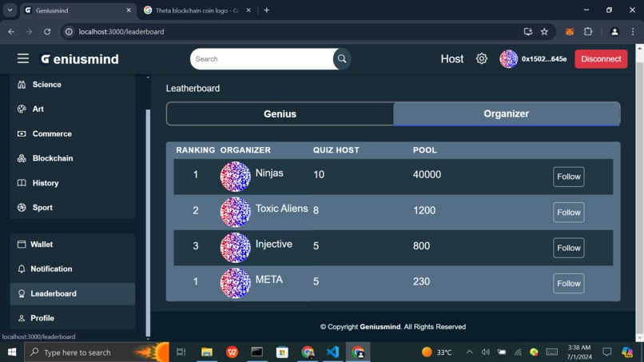Switch to the Genius tab

[x=280, y=113]
